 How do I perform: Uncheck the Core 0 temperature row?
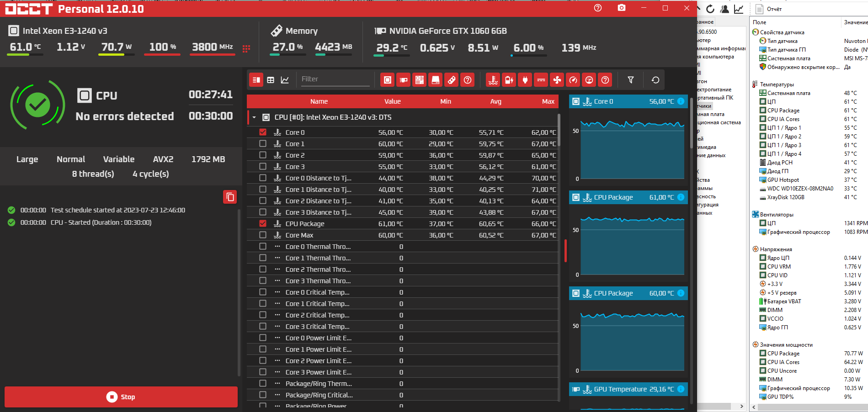pos(263,132)
